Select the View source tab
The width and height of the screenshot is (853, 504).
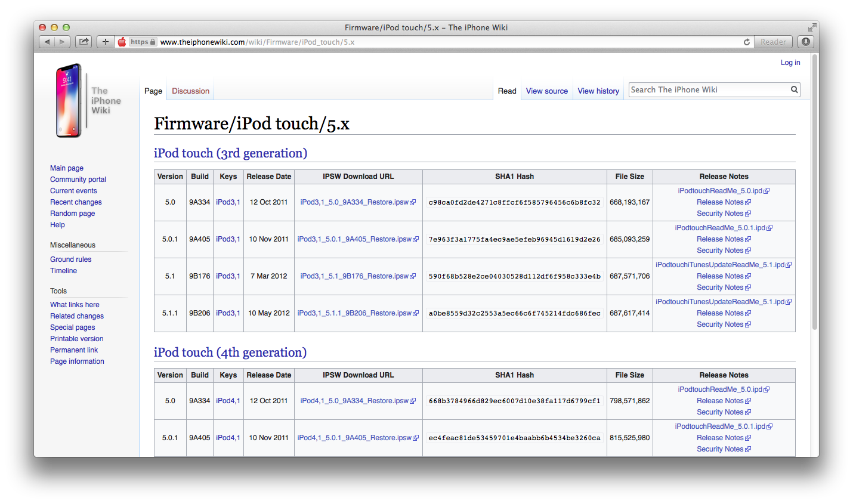(546, 91)
